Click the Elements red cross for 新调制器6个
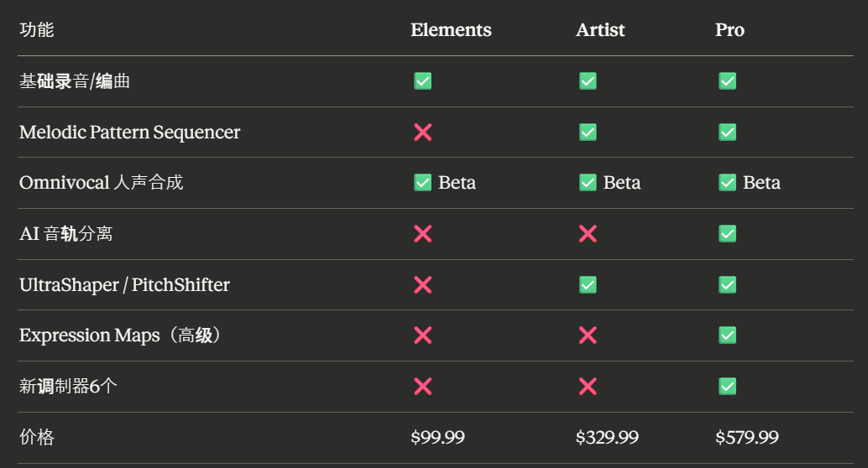868x468 pixels. (422, 386)
